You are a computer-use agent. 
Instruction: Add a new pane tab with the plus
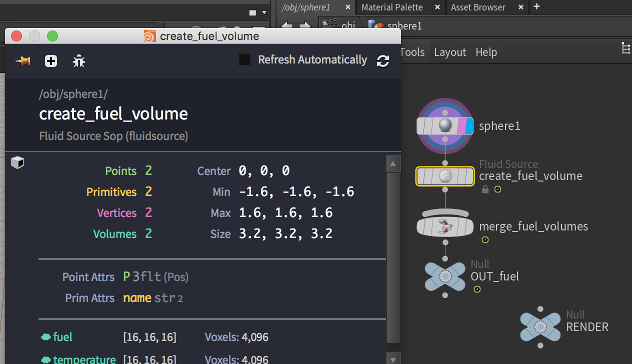(536, 6)
